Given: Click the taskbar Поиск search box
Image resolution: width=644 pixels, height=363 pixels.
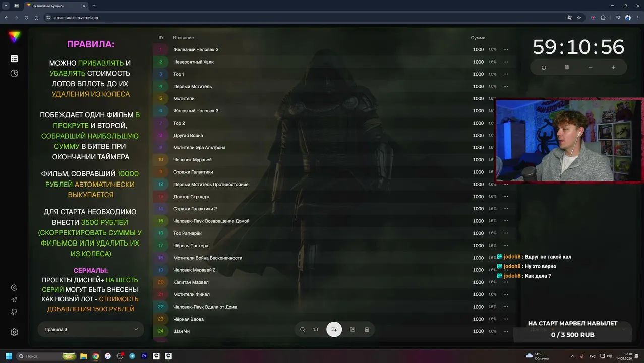Looking at the screenshot, I should (47, 356).
